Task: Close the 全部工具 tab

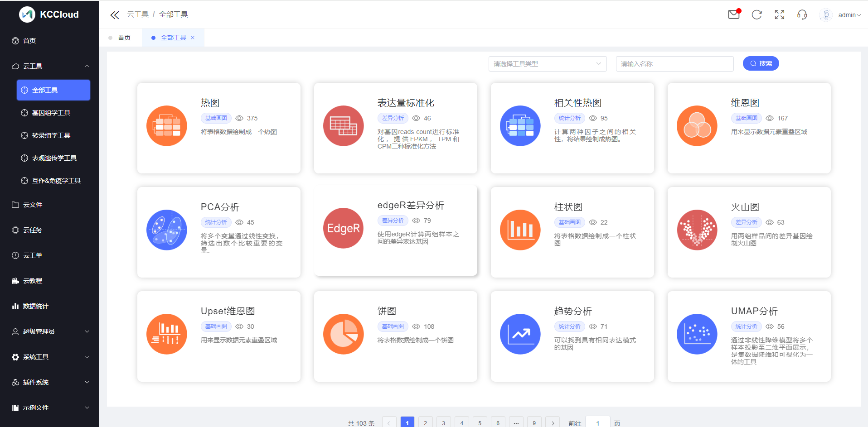Action: (193, 38)
